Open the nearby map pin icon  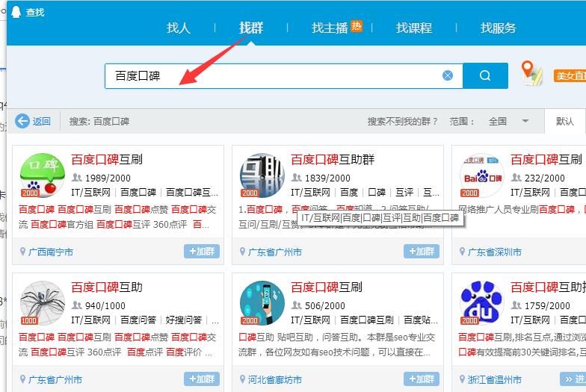(531, 73)
